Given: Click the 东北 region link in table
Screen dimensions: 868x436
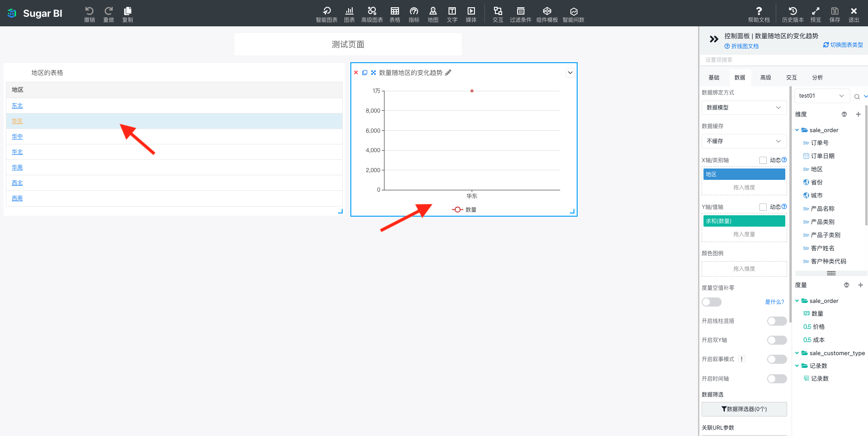Looking at the screenshot, I should coord(17,106).
